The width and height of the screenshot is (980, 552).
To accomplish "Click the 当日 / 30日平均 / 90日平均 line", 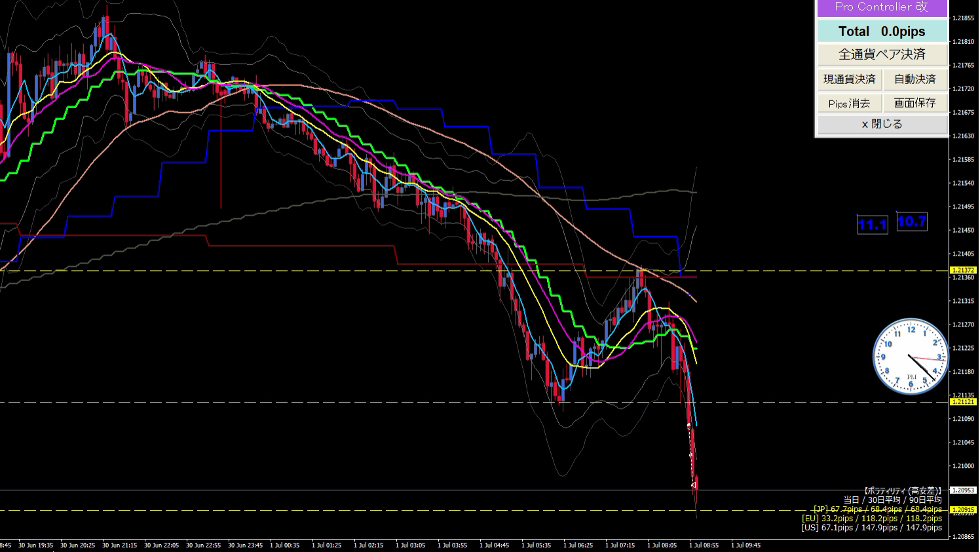I will [892, 500].
